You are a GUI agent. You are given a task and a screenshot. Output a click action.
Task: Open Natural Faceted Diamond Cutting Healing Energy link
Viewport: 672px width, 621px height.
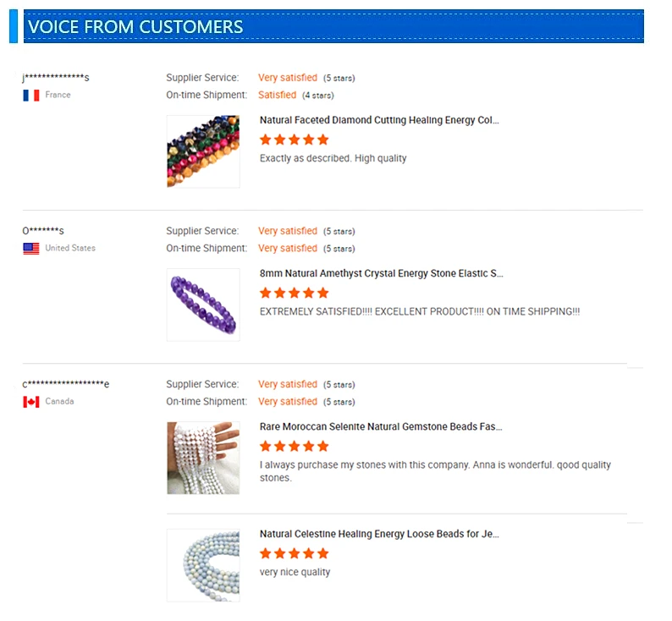tap(379, 120)
